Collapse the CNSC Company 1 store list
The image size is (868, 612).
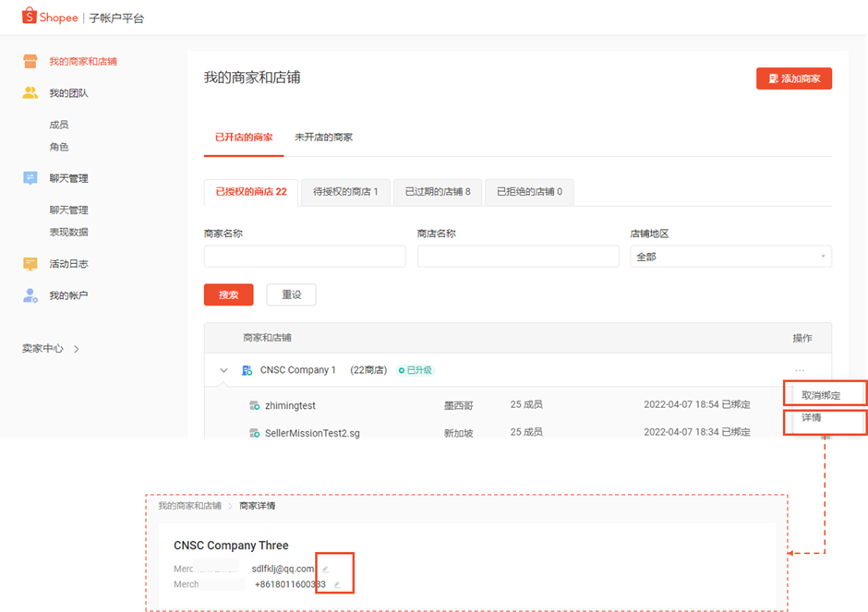[x=223, y=369]
